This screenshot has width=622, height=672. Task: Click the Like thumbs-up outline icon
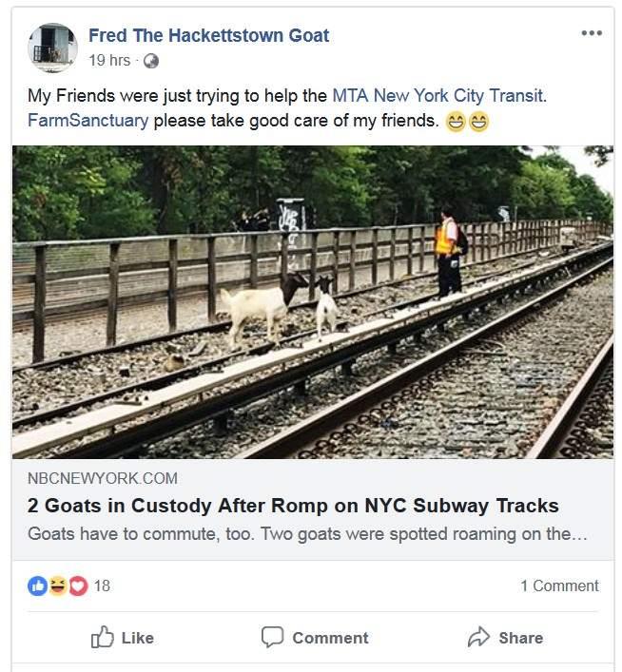click(x=103, y=637)
